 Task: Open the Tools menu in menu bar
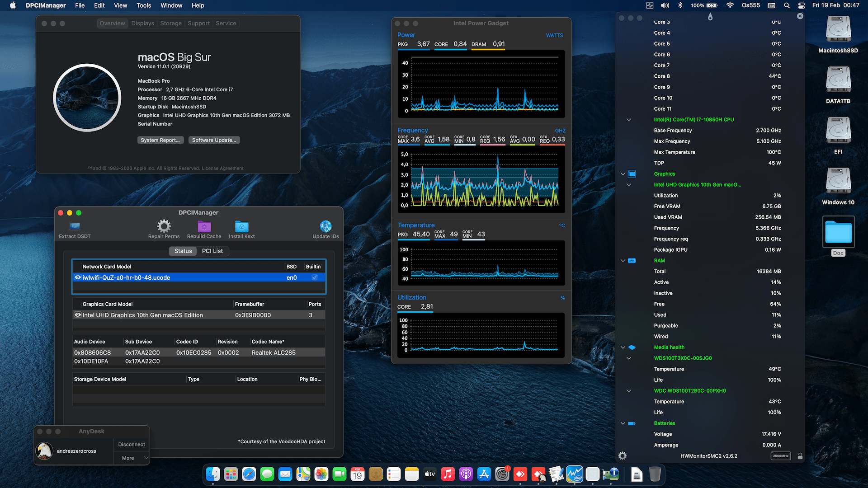tap(144, 5)
